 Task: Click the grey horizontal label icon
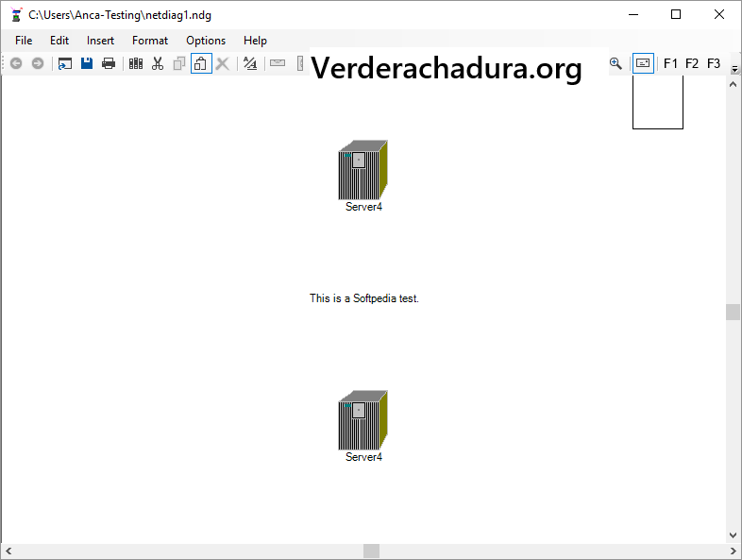(x=278, y=63)
